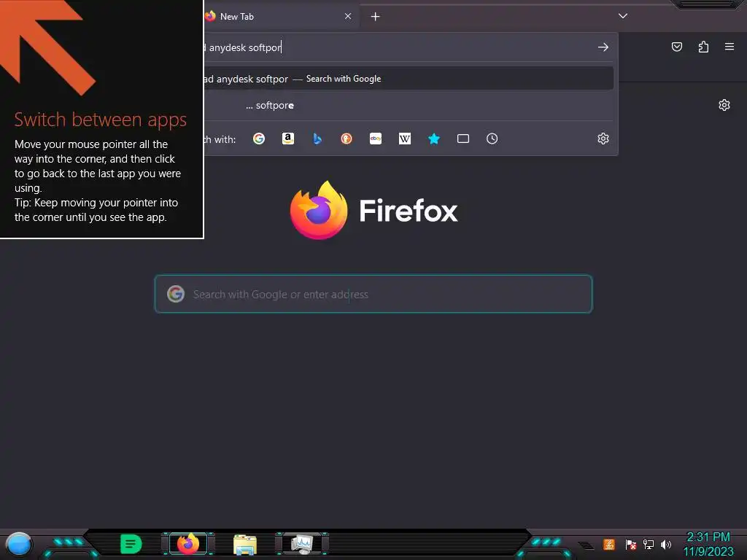Search history via the clock icon
Screen dimensions: 747x560
tap(492, 139)
